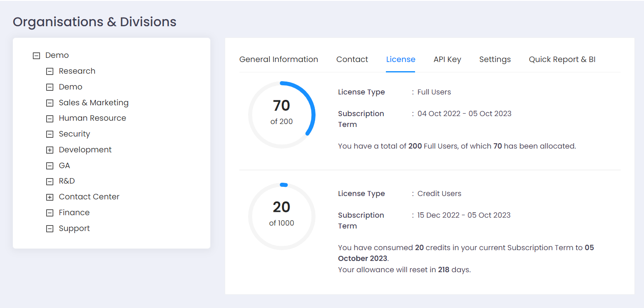Select the Finance division label

tap(74, 213)
